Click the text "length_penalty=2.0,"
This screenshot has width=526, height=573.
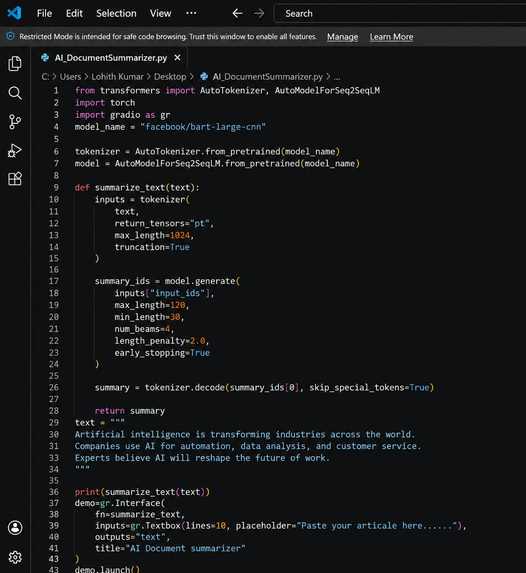coord(162,341)
